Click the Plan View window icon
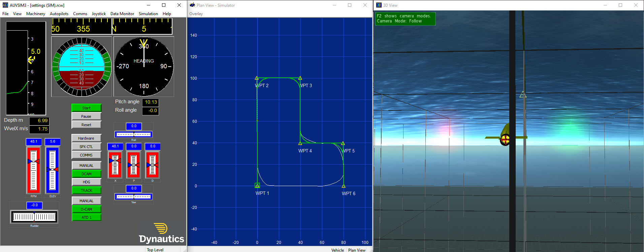Image resolution: width=644 pixels, height=252 pixels. click(192, 5)
